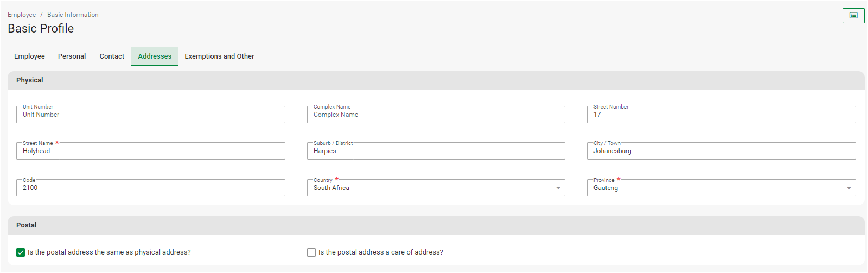
Task: Click the postal Code field
Action: [x=150, y=188]
